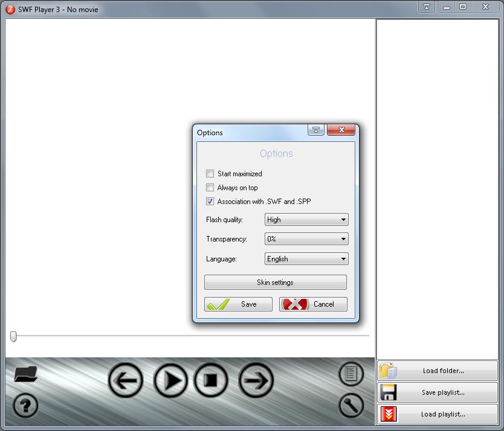Close the SWF Player main window

486,7
